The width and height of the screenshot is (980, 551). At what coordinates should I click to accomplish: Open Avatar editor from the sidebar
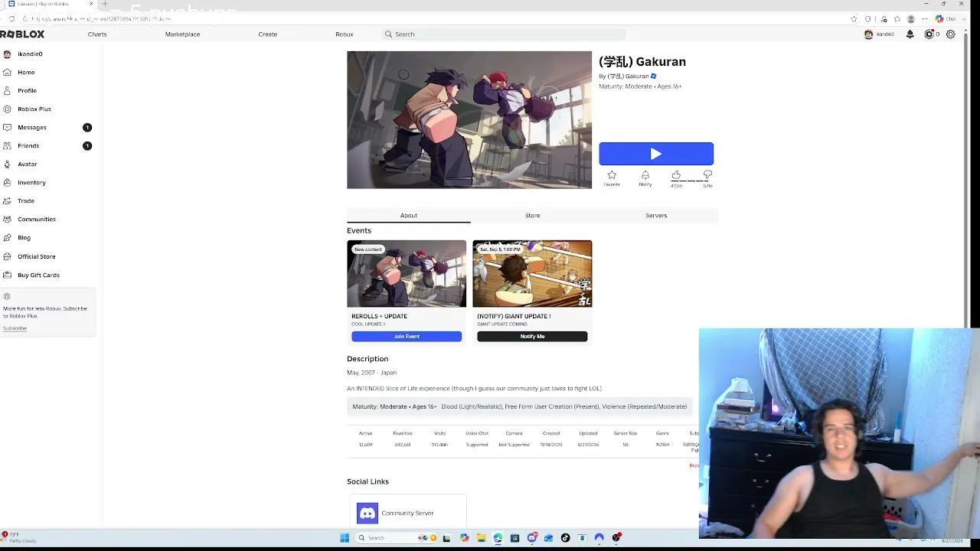pos(27,164)
